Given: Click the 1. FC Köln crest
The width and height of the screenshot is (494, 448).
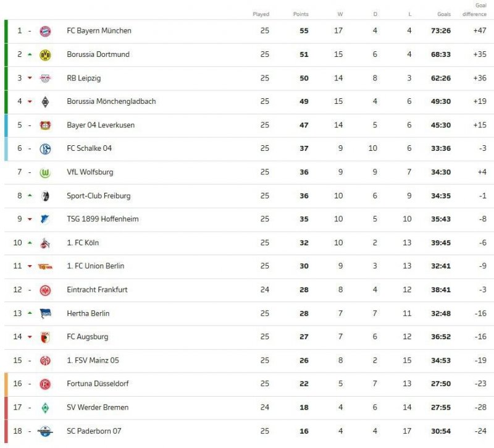Looking at the screenshot, I should [45, 243].
